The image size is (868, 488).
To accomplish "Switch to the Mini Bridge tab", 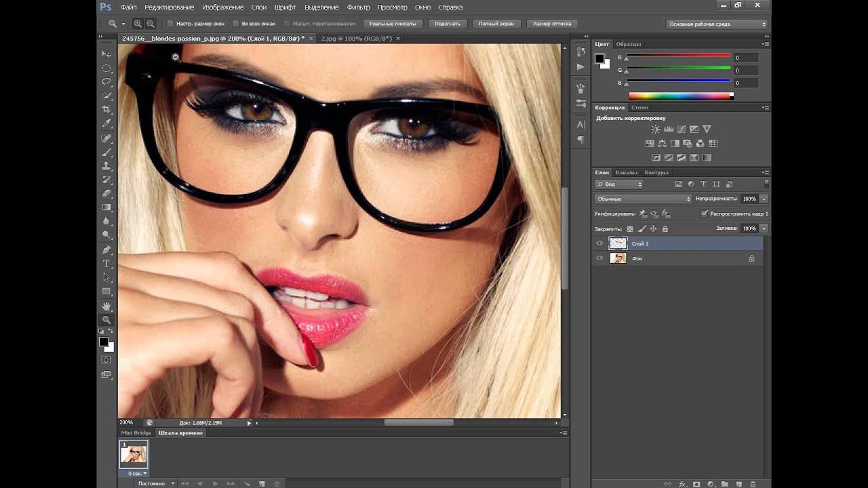I will pos(136,433).
